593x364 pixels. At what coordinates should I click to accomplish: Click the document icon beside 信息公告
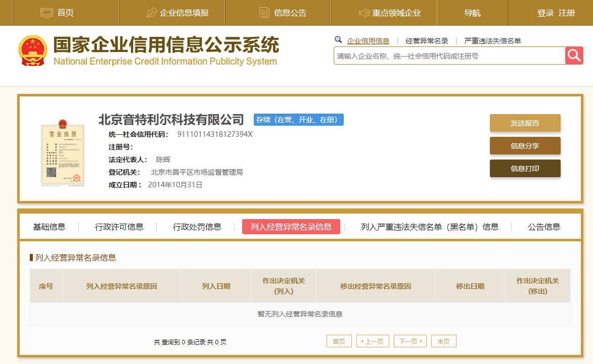pyautogui.click(x=264, y=13)
